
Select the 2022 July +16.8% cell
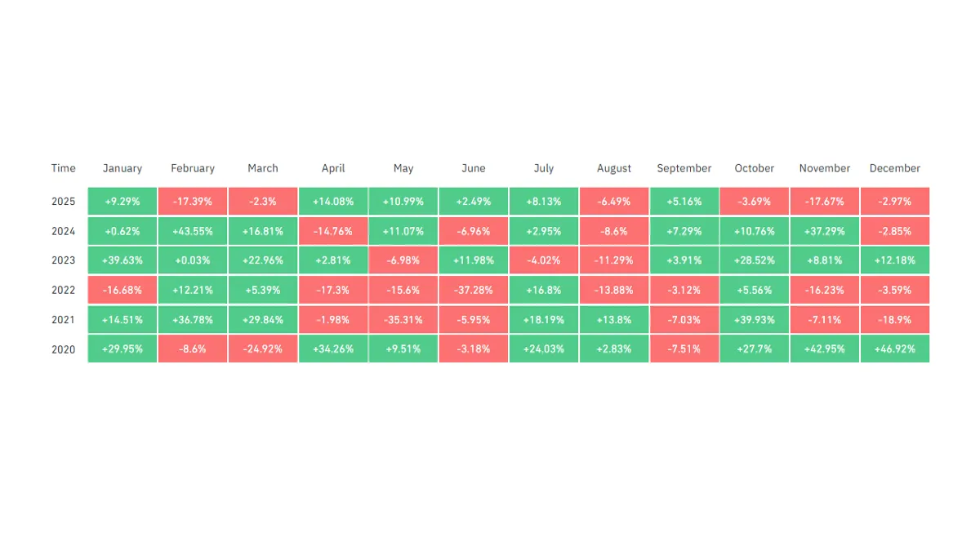544,290
